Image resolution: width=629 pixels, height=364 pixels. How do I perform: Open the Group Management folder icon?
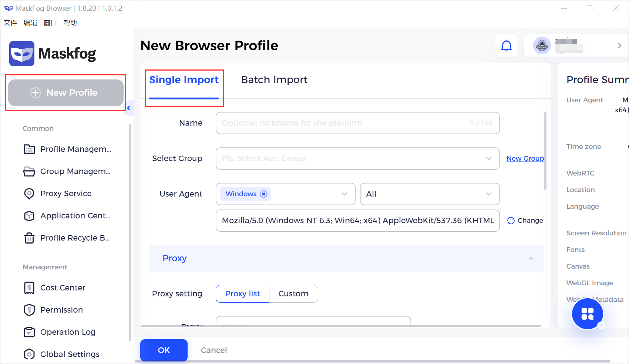[x=29, y=171]
